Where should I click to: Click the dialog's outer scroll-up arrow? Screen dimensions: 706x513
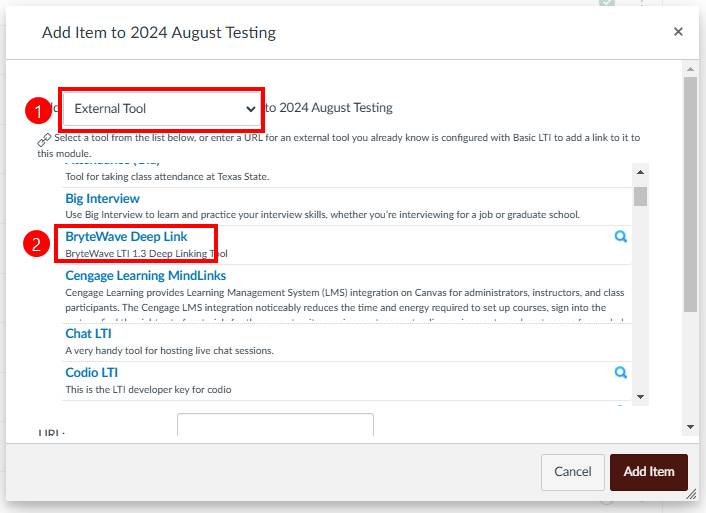(x=689, y=69)
